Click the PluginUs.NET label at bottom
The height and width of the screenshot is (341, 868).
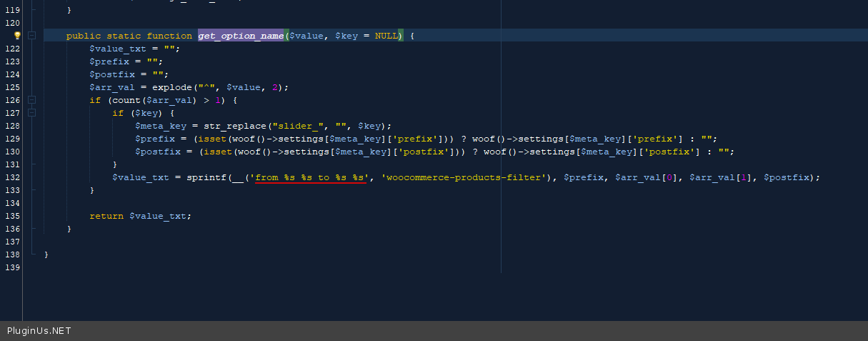pyautogui.click(x=39, y=331)
